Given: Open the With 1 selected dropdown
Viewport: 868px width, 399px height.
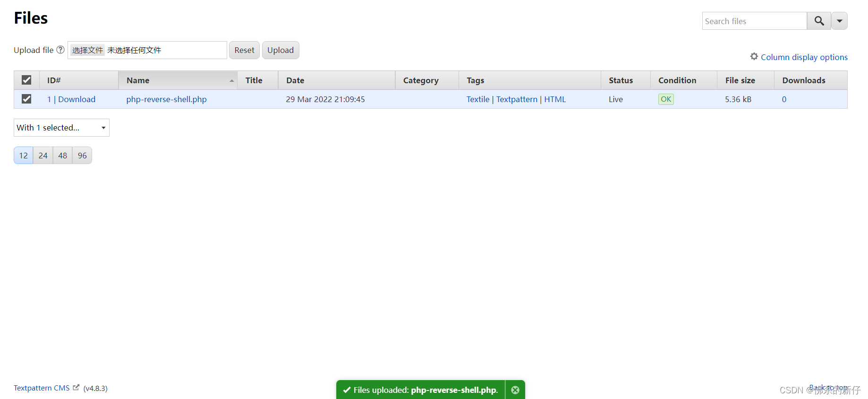Looking at the screenshot, I should coord(61,128).
